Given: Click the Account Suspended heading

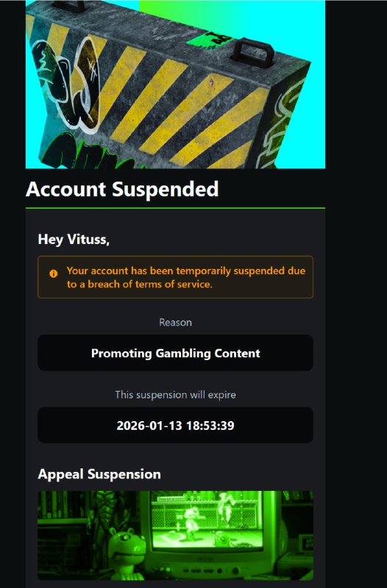Looking at the screenshot, I should [122, 189].
